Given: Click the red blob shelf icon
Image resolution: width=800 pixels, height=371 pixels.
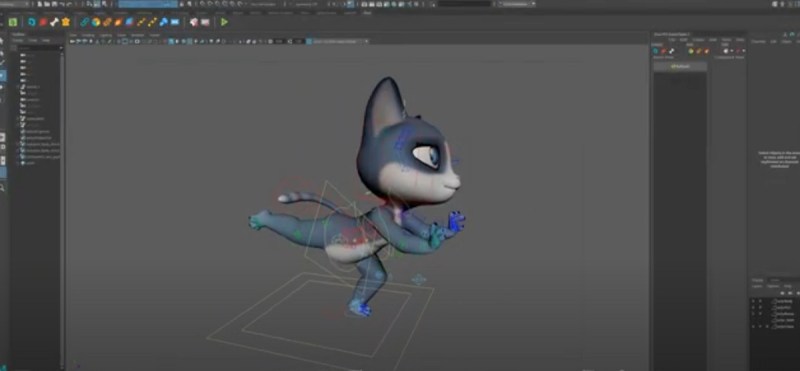Looking at the screenshot, I should (x=43, y=22).
